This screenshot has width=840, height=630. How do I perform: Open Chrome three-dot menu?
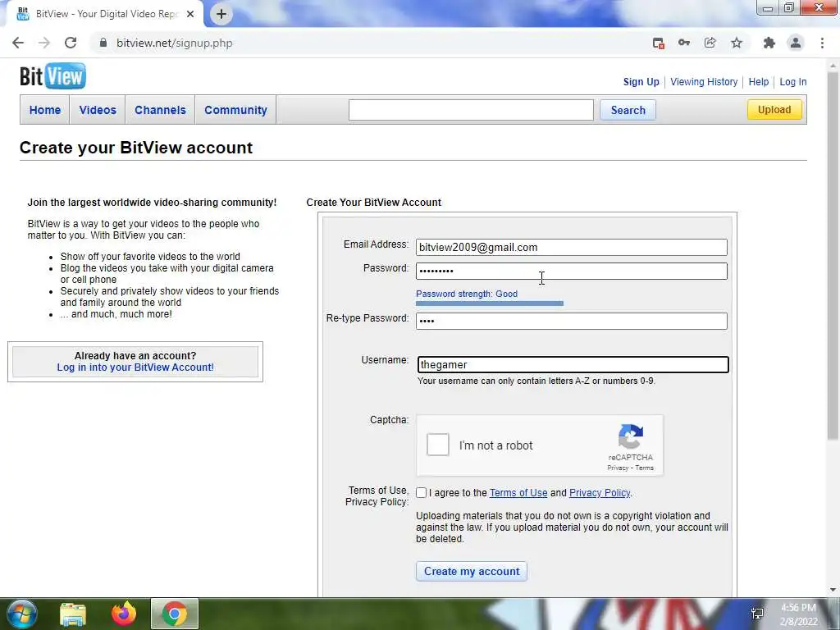tap(822, 43)
